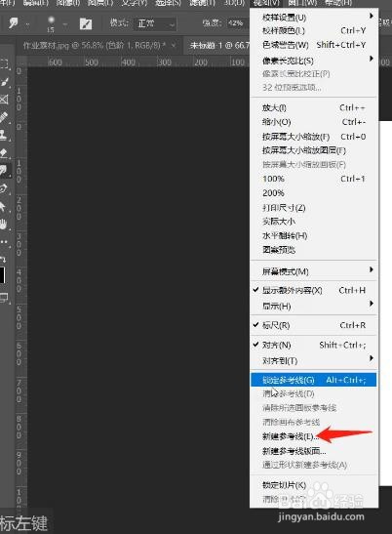Enable 色域警告(W) gamut warning
The width and height of the screenshot is (392, 534).
(x=313, y=45)
